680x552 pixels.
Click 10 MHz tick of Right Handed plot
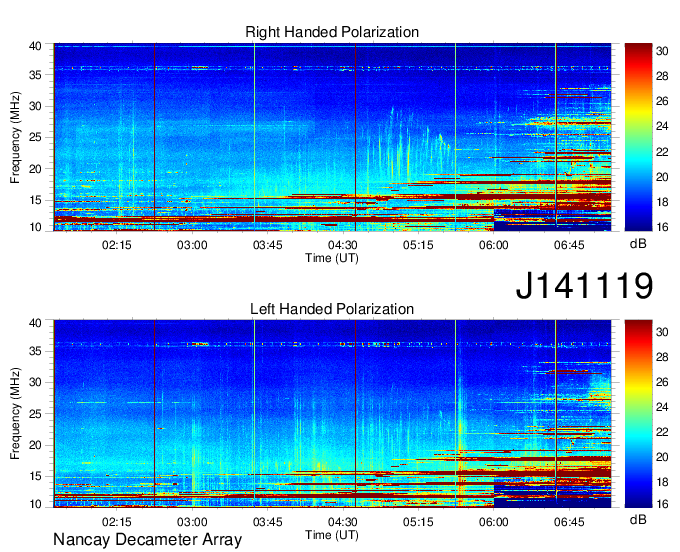click(36, 227)
